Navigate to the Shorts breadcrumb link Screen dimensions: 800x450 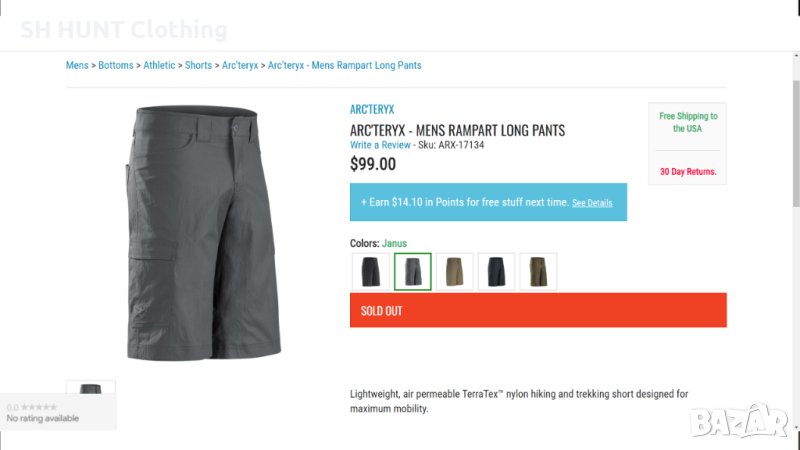pyautogui.click(x=198, y=66)
